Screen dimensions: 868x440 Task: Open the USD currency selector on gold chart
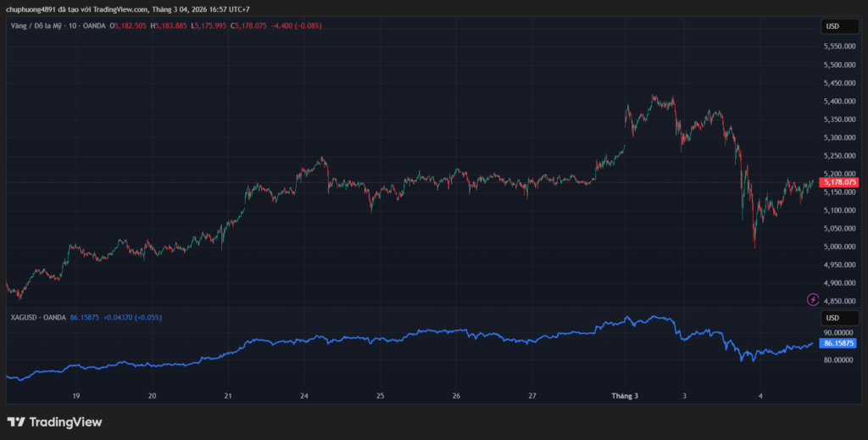[832, 26]
